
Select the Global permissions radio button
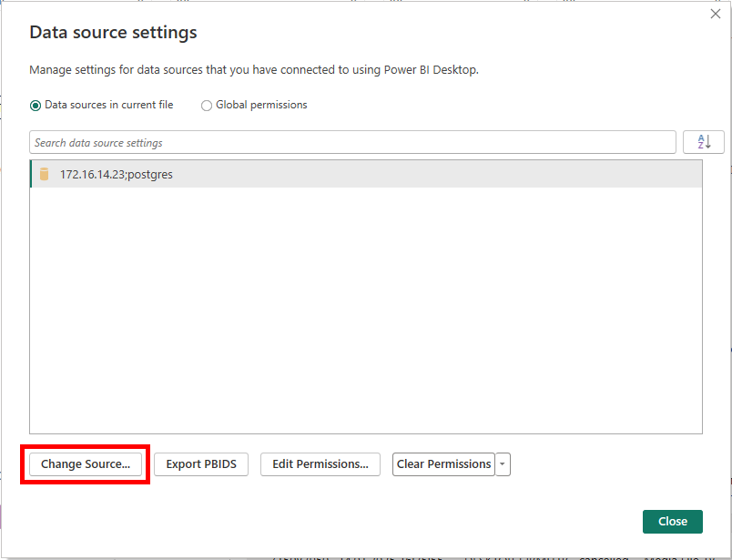pos(207,106)
